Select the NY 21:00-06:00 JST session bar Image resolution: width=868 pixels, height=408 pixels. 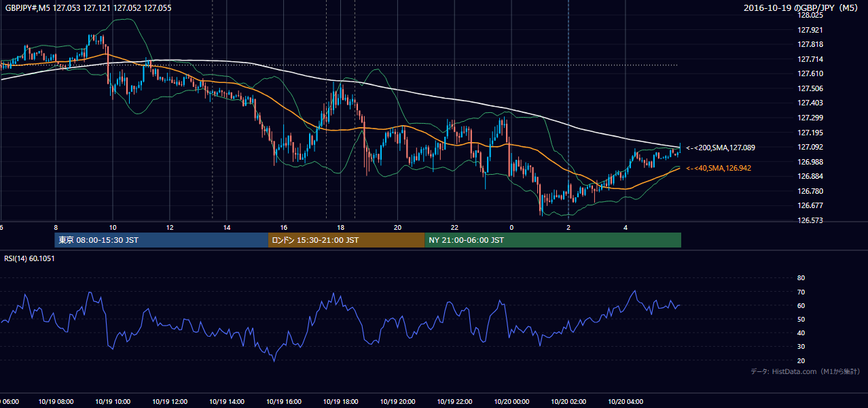(x=553, y=240)
